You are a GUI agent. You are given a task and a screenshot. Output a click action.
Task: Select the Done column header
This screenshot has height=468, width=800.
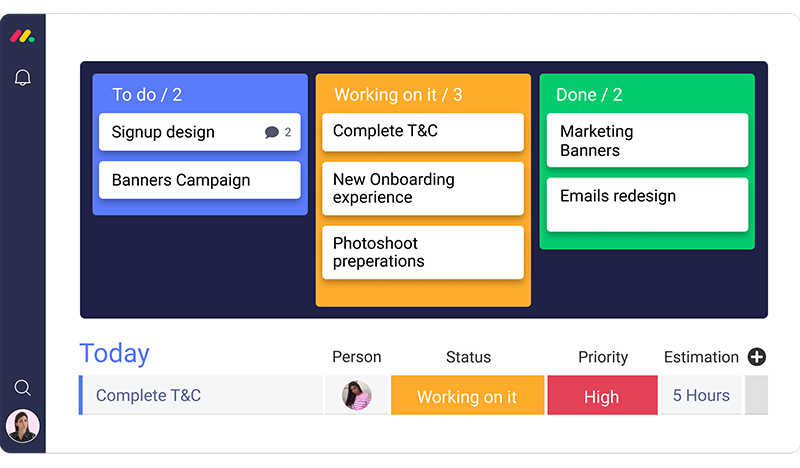pyautogui.click(x=589, y=95)
